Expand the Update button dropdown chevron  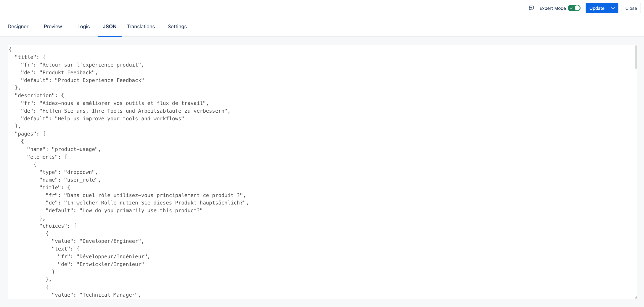[x=613, y=8]
